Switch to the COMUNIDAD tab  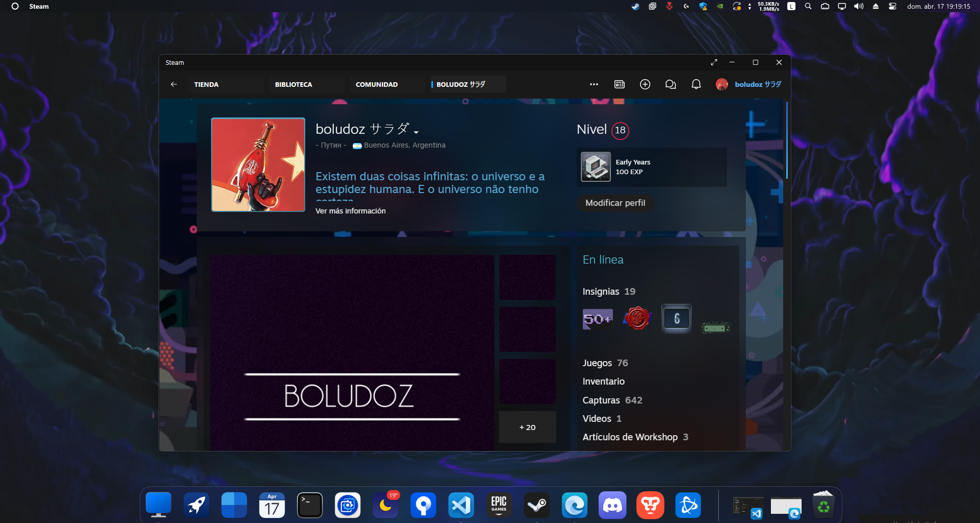pyautogui.click(x=377, y=84)
